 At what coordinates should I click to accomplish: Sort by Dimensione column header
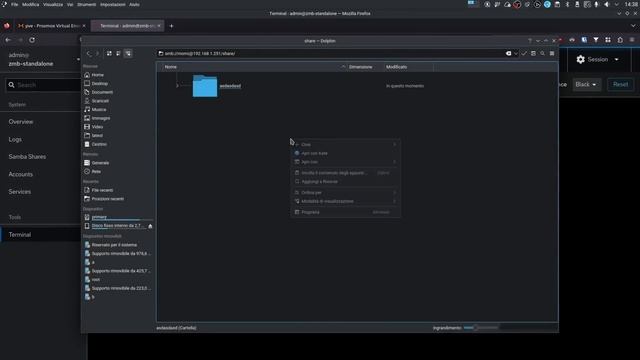[x=360, y=67]
